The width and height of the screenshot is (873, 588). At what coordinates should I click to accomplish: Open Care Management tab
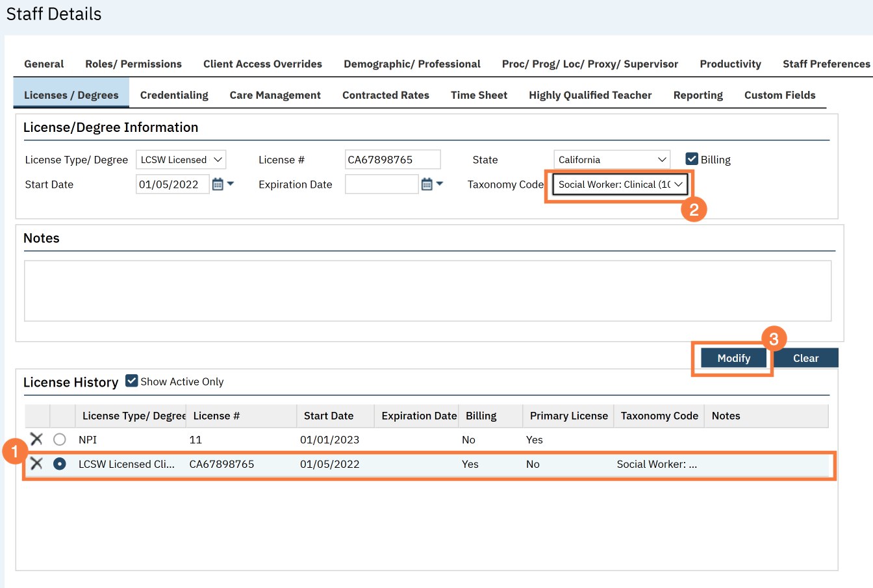[275, 95]
